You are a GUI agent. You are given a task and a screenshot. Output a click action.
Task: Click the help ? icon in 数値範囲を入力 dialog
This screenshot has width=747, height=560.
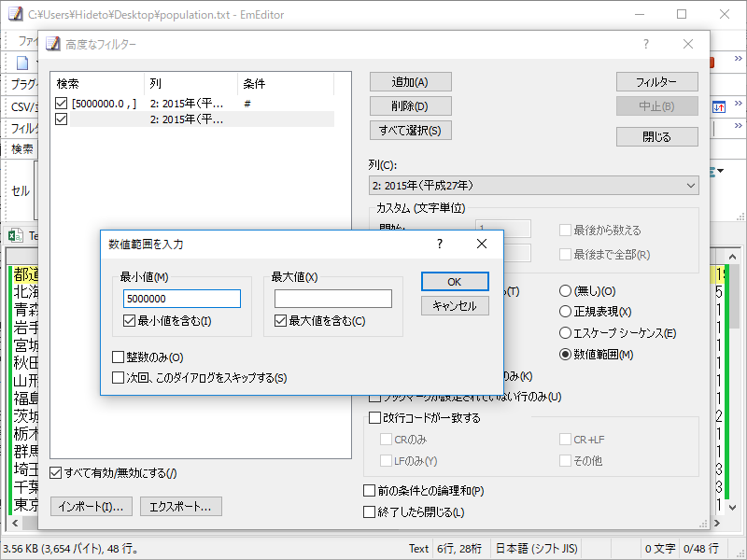coord(439,244)
